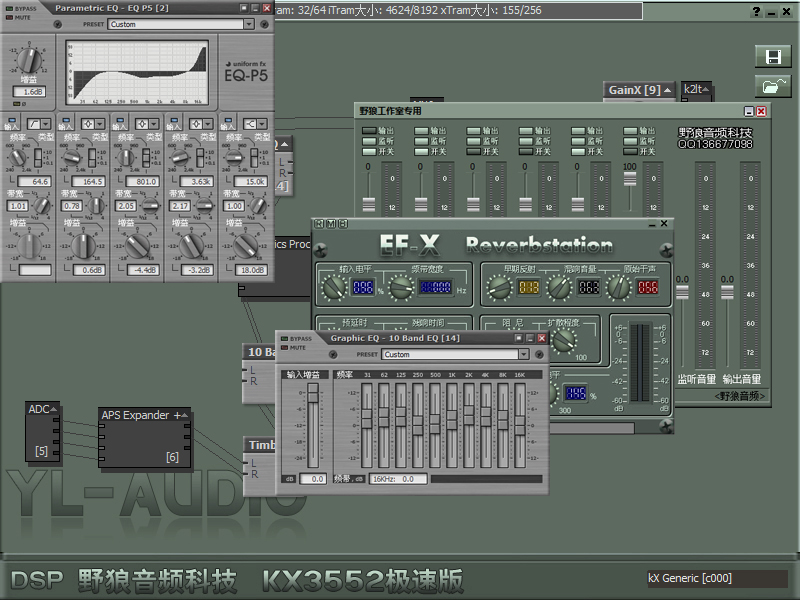
Task: Open the filter type dropdown of the 3.63k band
Action: pos(208,124)
